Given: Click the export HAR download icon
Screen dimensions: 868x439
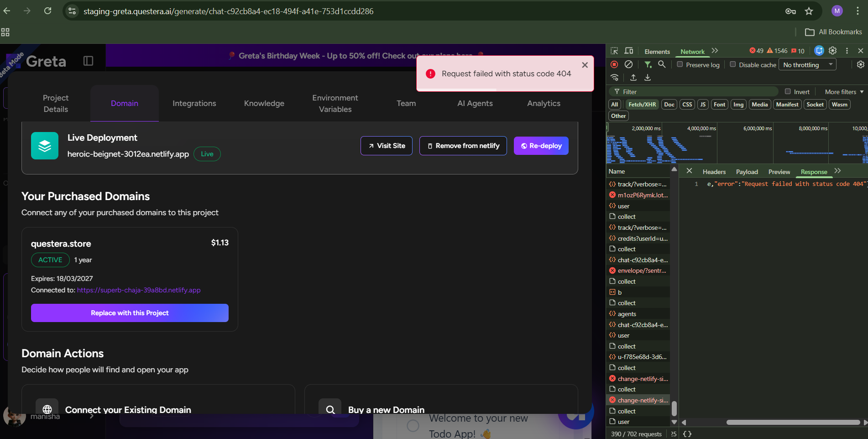Looking at the screenshot, I should click(x=648, y=78).
